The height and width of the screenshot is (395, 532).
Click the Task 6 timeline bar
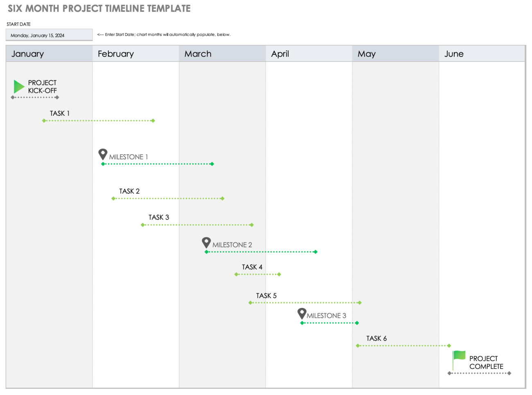(x=404, y=346)
